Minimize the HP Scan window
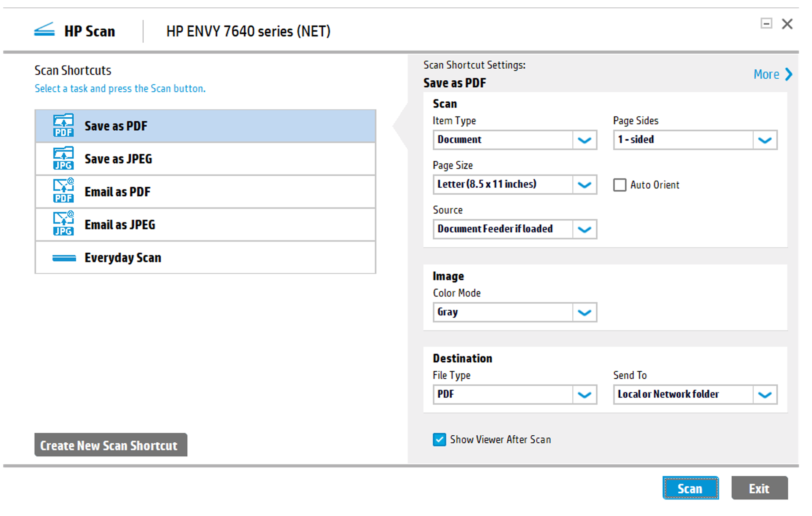 (x=766, y=24)
